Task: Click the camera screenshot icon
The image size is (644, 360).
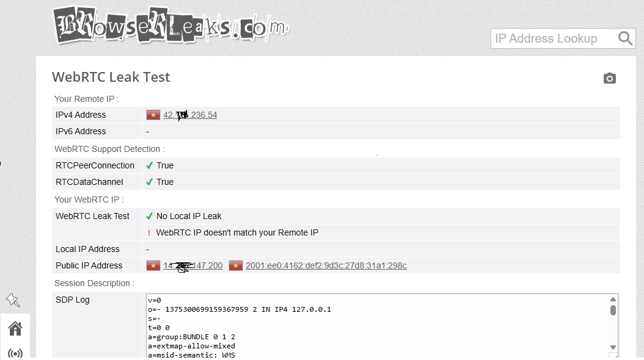Action: tap(609, 78)
